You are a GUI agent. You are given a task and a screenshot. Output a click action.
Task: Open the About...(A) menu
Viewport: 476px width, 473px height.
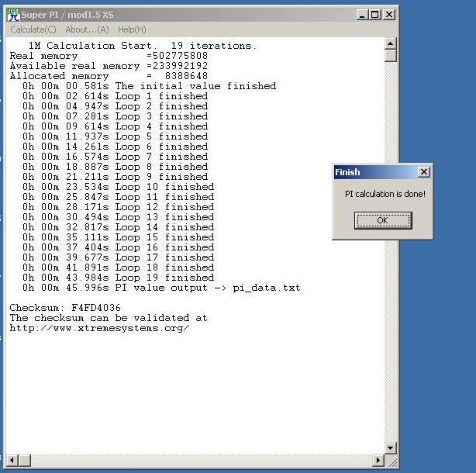coord(87,29)
